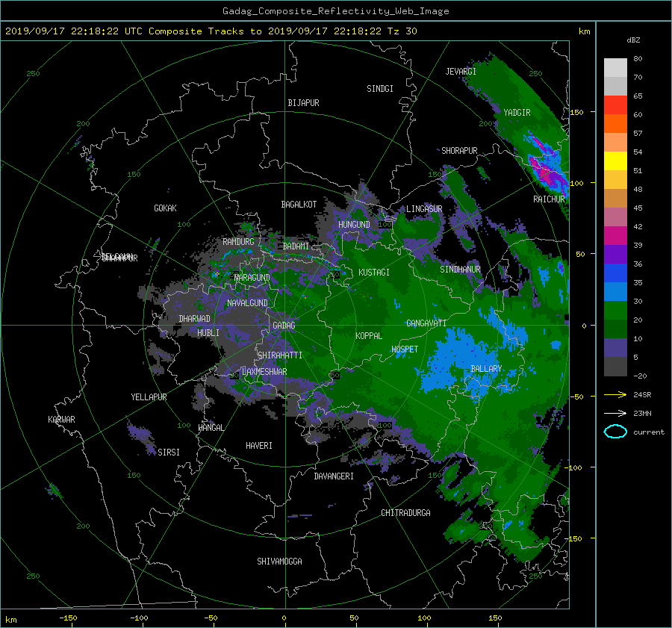Click the DHARWAD city label

click(x=194, y=319)
